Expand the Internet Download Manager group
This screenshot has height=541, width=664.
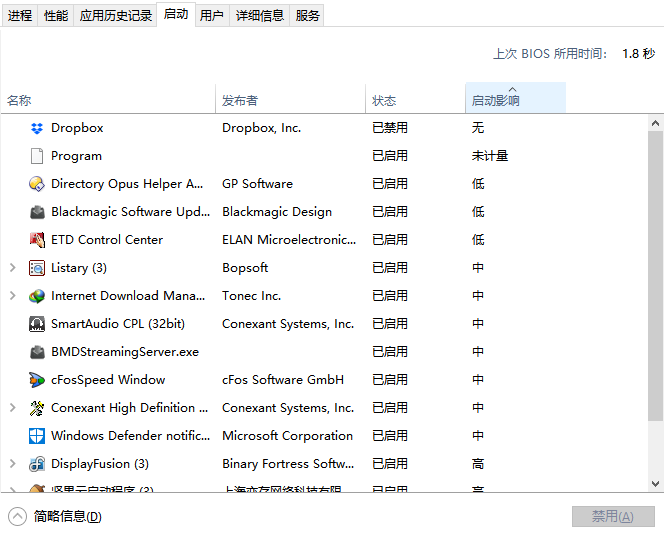coord(12,296)
